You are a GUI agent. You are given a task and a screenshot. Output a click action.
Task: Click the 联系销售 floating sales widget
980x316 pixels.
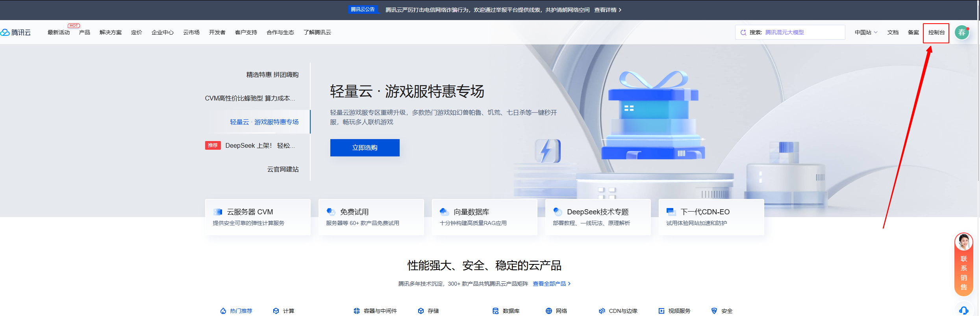963,264
